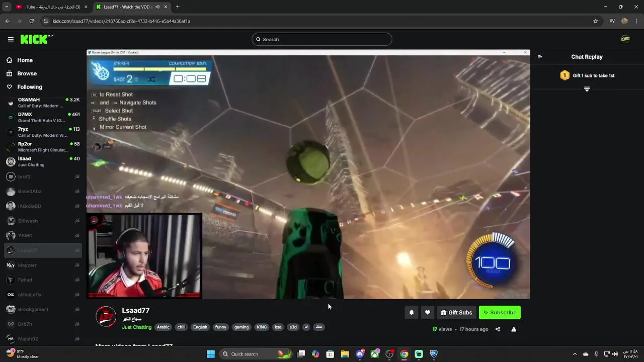This screenshot has height=362, width=644.
Task: Open offline channel Brookgamer1
Action: point(43,309)
